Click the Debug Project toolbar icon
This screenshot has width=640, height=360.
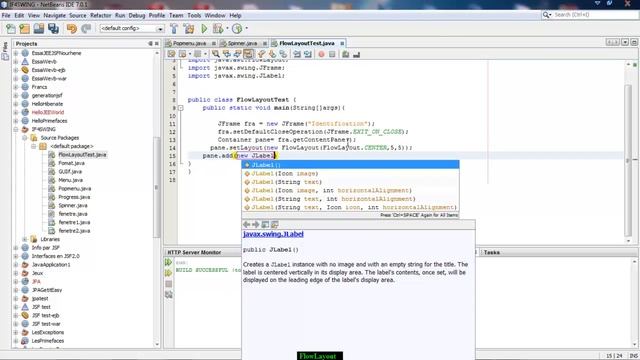(x=218, y=29)
